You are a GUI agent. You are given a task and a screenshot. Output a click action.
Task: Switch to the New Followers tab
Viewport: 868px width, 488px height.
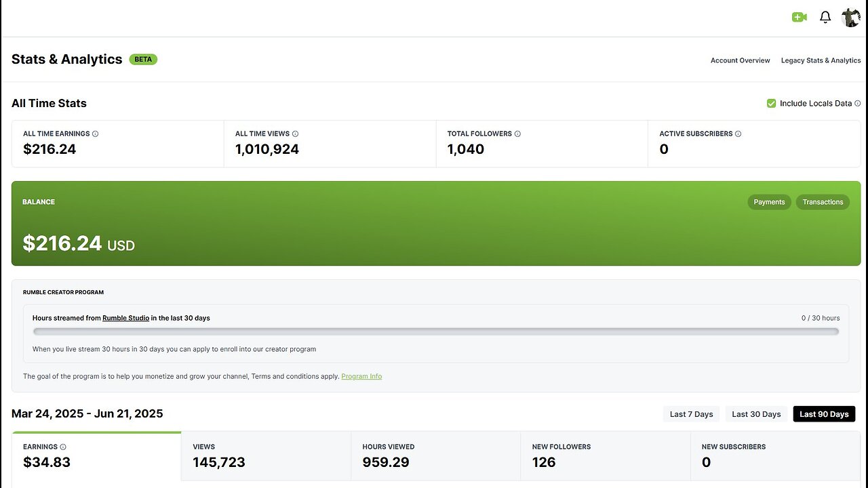click(x=606, y=455)
